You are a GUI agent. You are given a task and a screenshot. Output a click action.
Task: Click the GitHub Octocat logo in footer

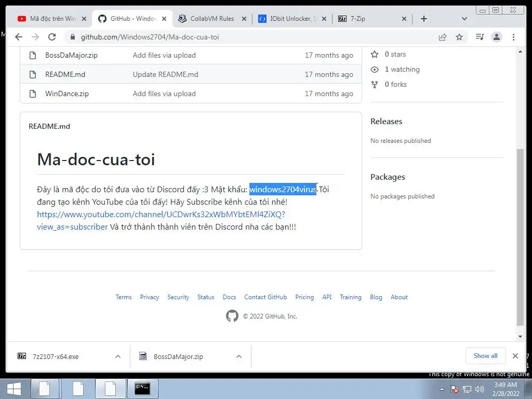232,316
